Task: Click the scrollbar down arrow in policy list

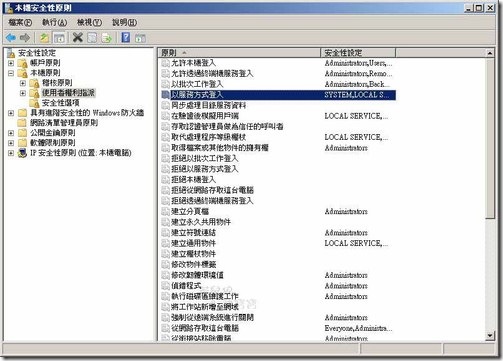Action: 490,335
